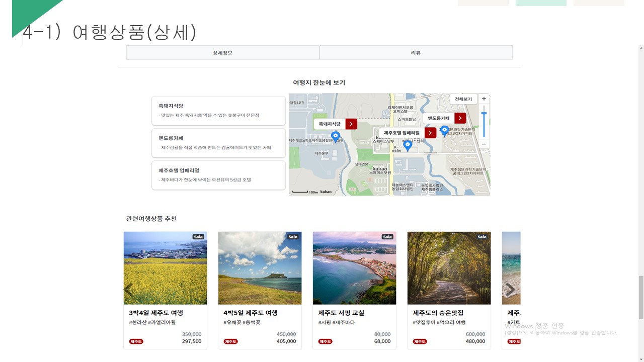Click the map pin below 제주호텔 임페리얼 label
The height and width of the screenshot is (362, 644).
click(x=408, y=146)
